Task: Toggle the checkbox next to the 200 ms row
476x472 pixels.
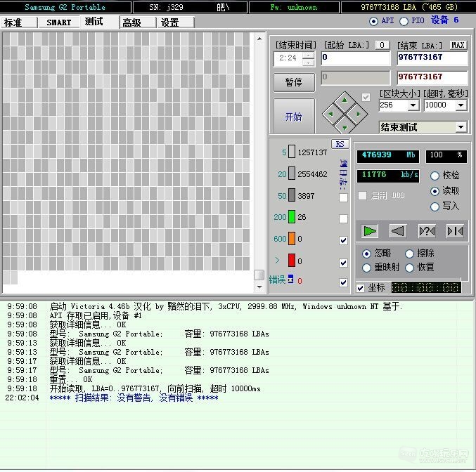Action: coord(343,218)
